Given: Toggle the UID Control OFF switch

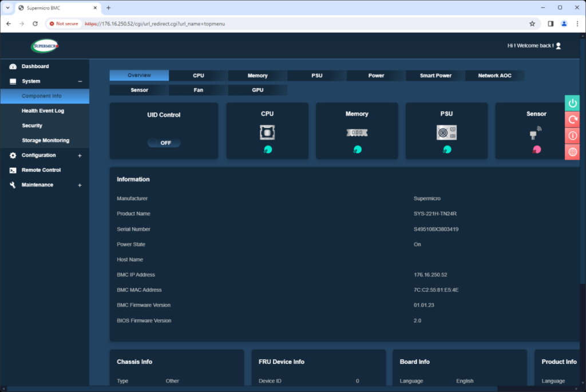Looking at the screenshot, I should [164, 143].
